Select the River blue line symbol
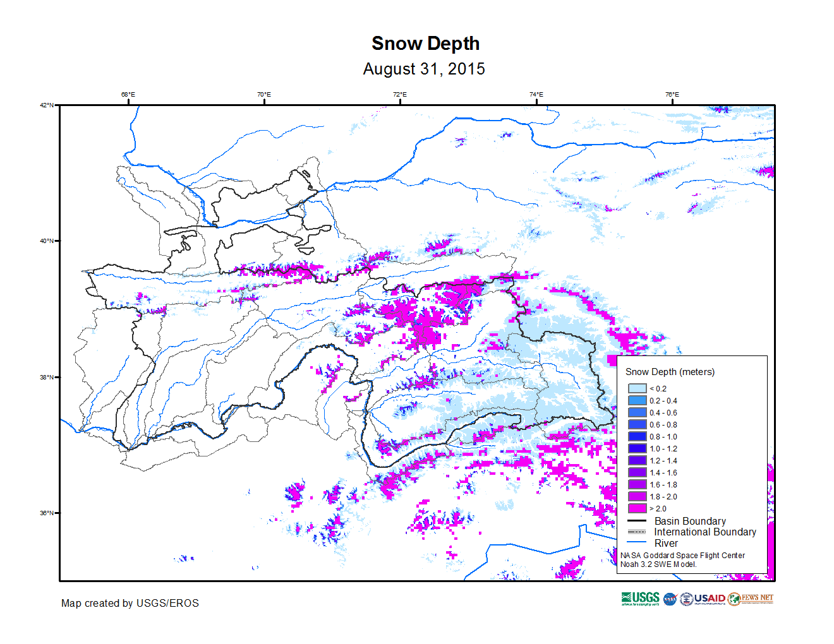The height and width of the screenshot is (644, 834). point(637,542)
